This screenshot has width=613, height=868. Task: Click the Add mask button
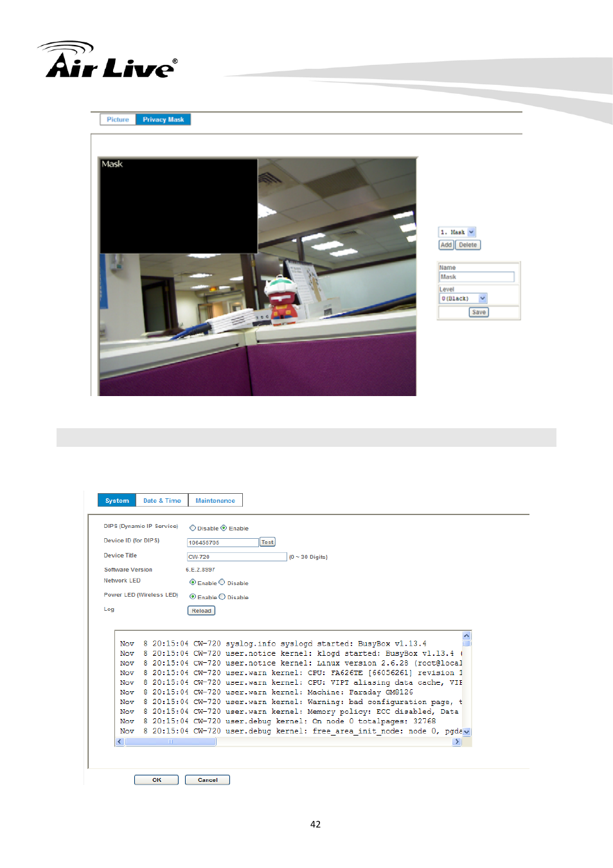pos(446,245)
